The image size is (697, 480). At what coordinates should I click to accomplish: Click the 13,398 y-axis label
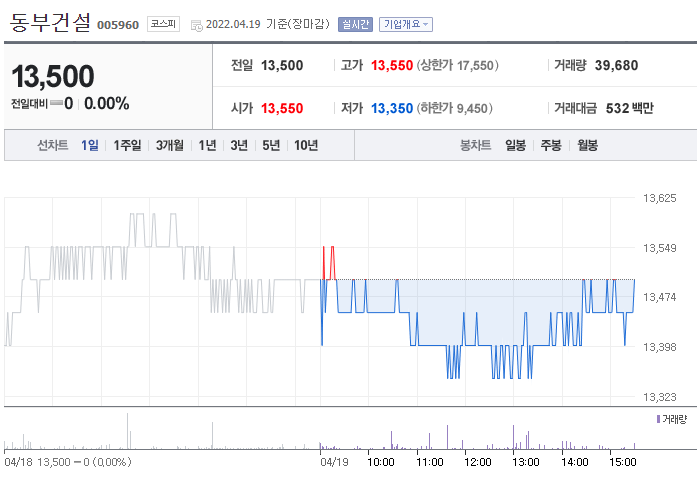click(659, 347)
